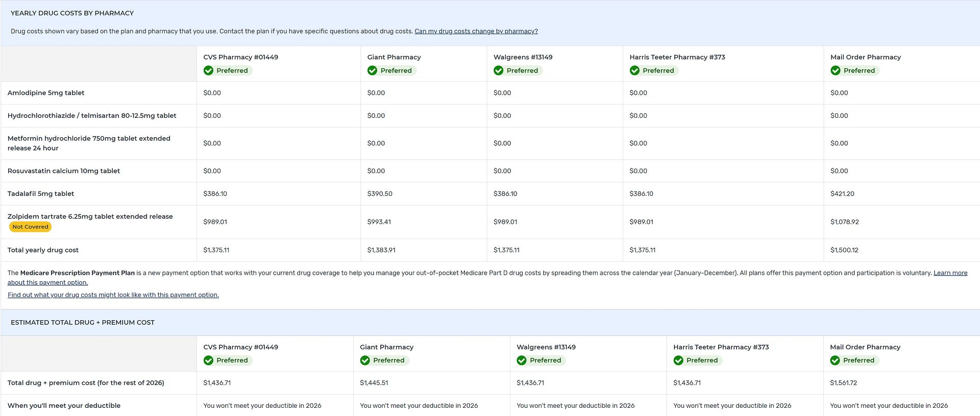Click Mail Order Preferred checkmark in yearly costs table
Screen dimensions: 980x416
tap(835, 71)
